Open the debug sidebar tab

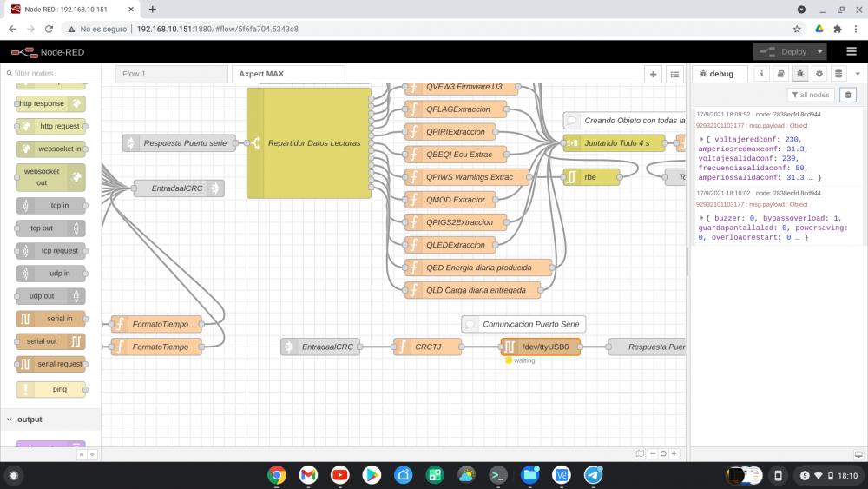[x=720, y=74]
